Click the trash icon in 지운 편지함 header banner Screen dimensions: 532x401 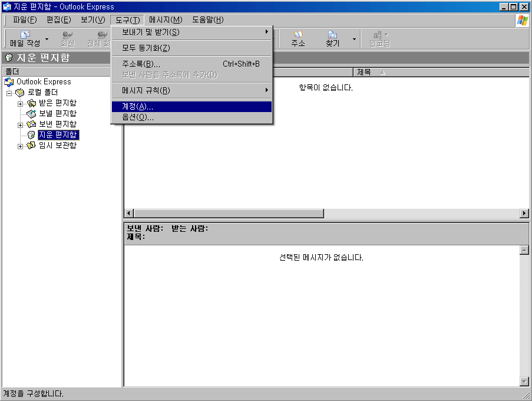[x=9, y=58]
